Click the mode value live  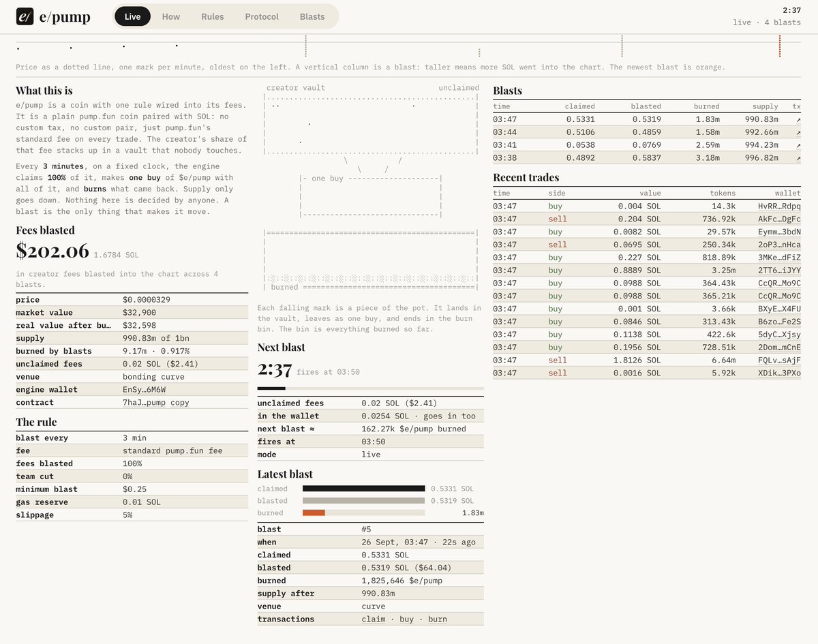point(371,455)
